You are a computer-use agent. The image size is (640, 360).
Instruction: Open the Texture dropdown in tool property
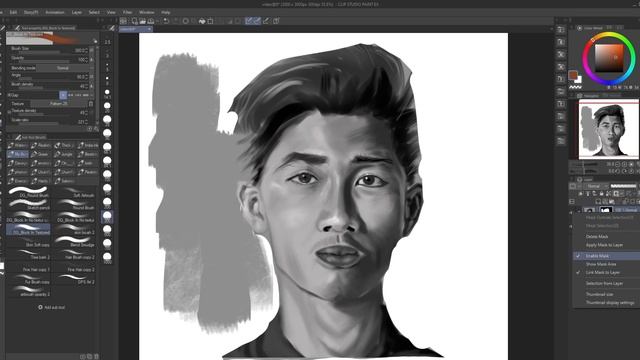59,104
